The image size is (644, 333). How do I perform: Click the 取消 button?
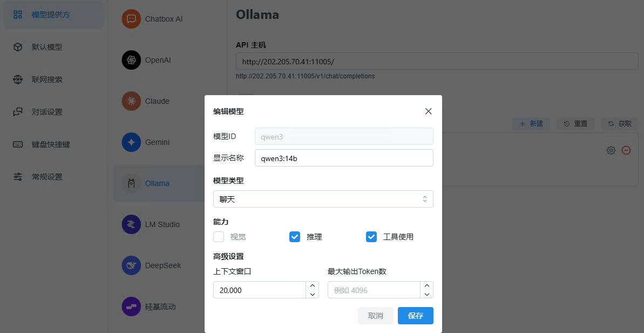pyautogui.click(x=376, y=316)
